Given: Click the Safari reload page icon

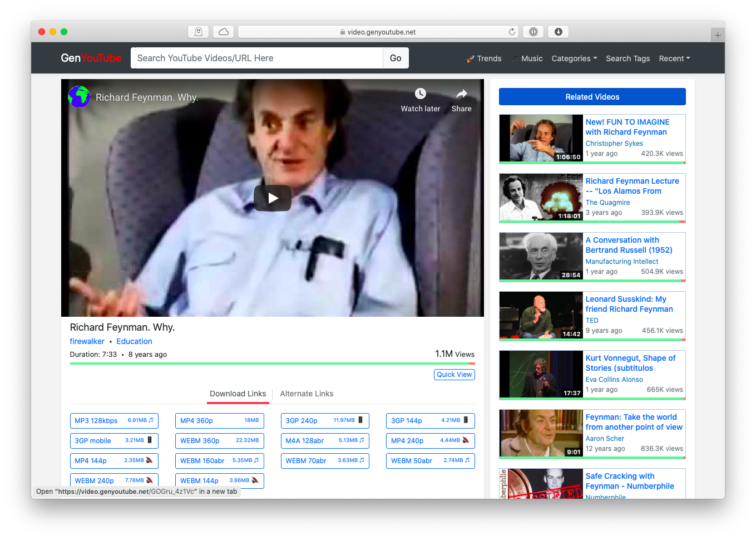Looking at the screenshot, I should 512,32.
